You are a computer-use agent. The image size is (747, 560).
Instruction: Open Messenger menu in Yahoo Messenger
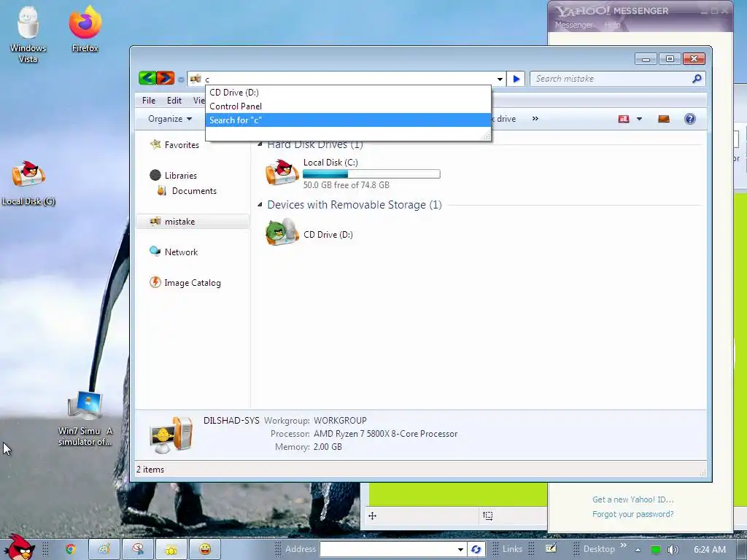[573, 25]
